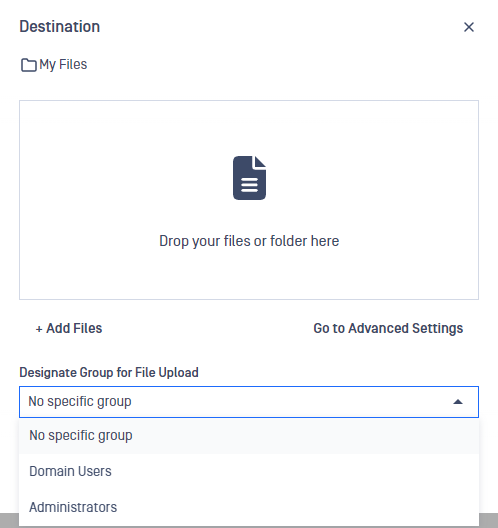
Task: Click the 'Drop your files or folder here' text
Action: point(249,241)
